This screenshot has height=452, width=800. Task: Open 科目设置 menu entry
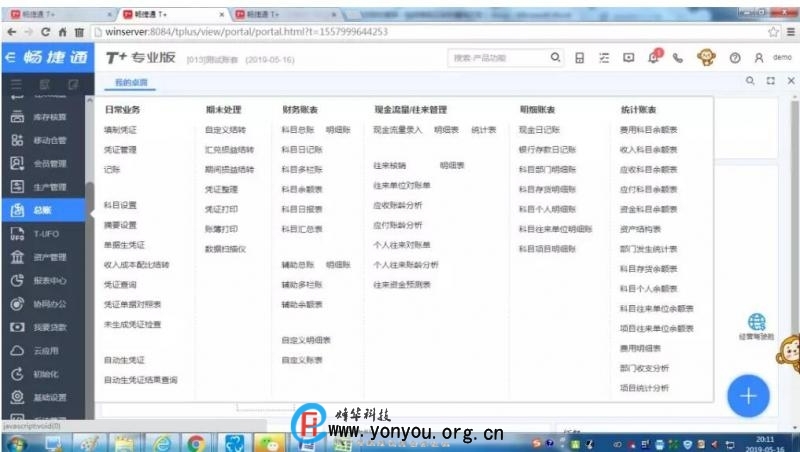coord(120,205)
